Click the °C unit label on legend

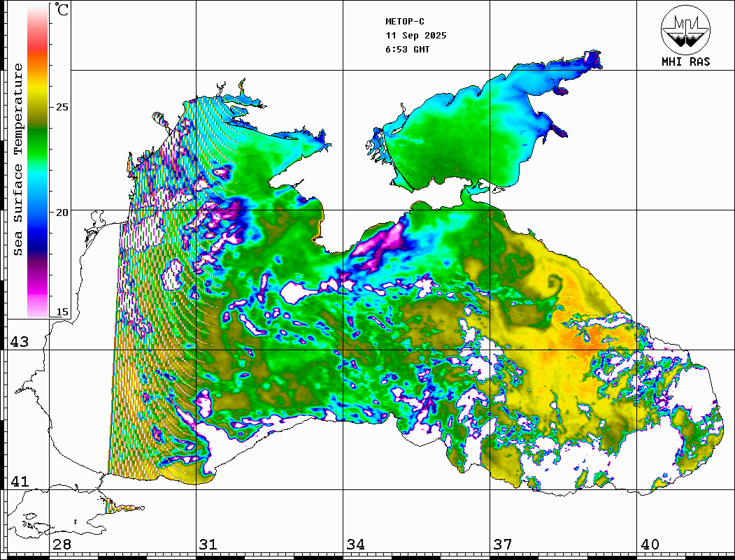62,10
